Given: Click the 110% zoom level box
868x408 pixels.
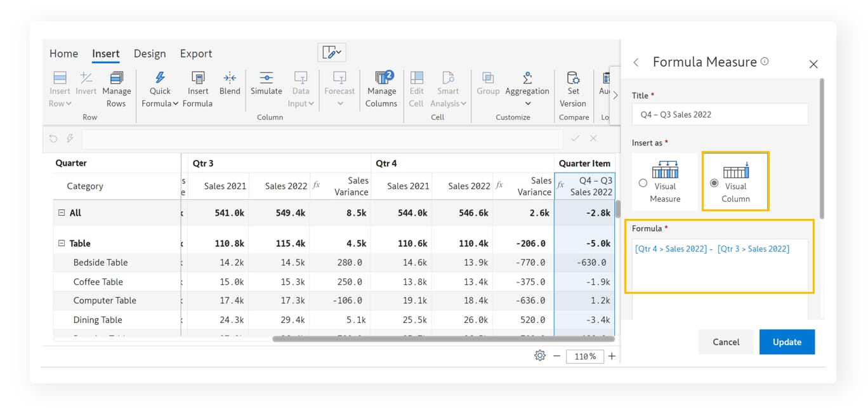Looking at the screenshot, I should (x=584, y=357).
